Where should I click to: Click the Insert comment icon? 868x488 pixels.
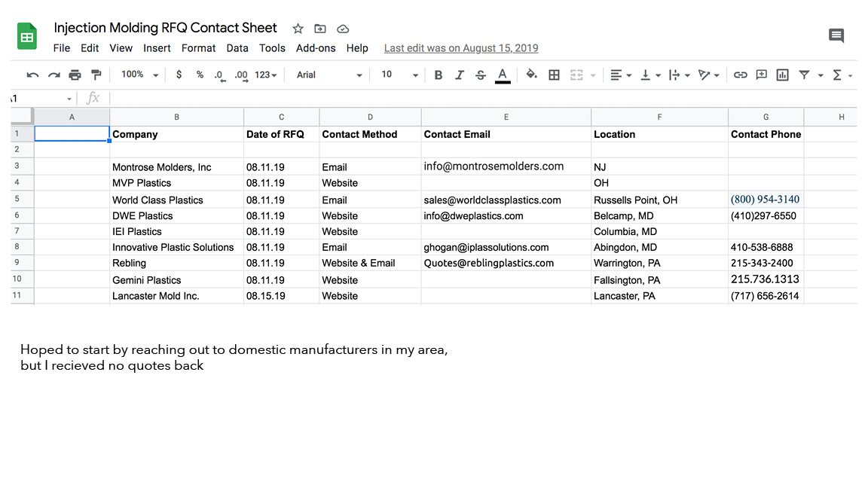762,75
